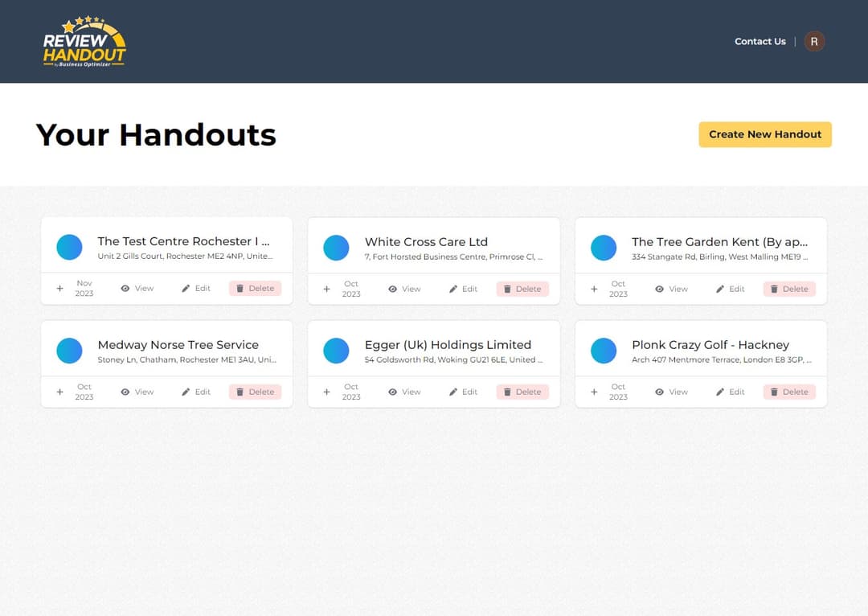Edit the White Cross Care Ltd handout
The height and width of the screenshot is (616, 868).
463,289
